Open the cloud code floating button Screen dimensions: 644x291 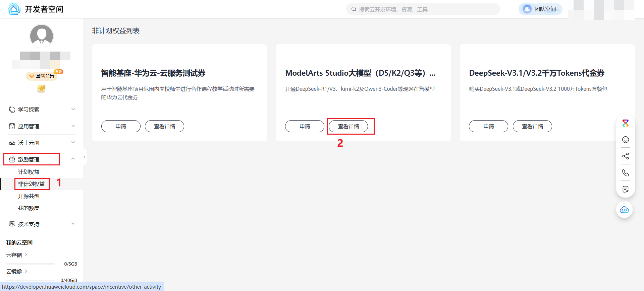[624, 210]
